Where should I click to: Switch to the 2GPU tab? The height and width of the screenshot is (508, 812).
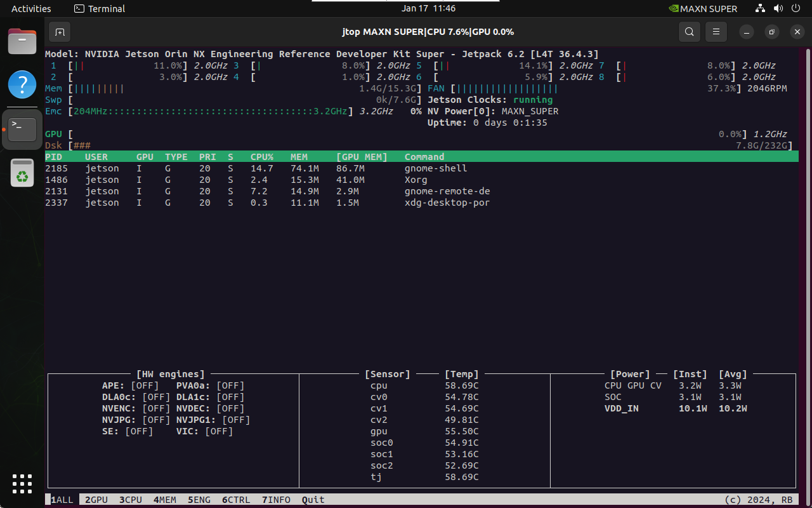pos(96,500)
